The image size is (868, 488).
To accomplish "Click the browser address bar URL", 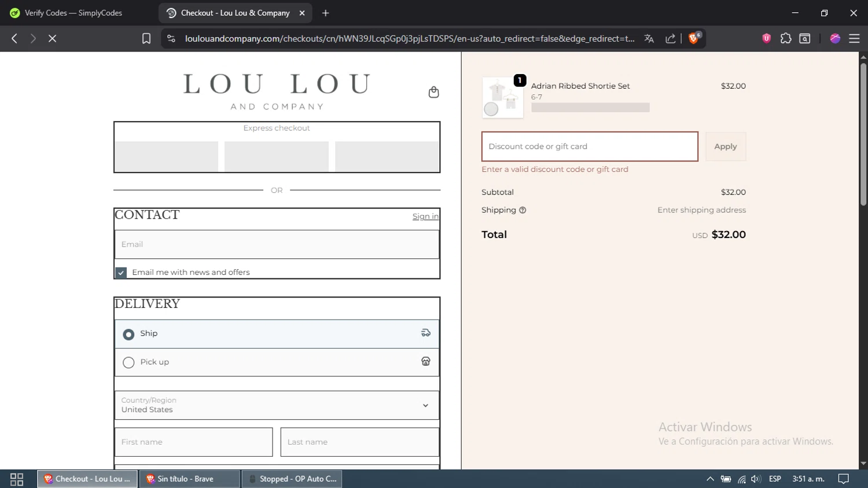I will tap(409, 38).
